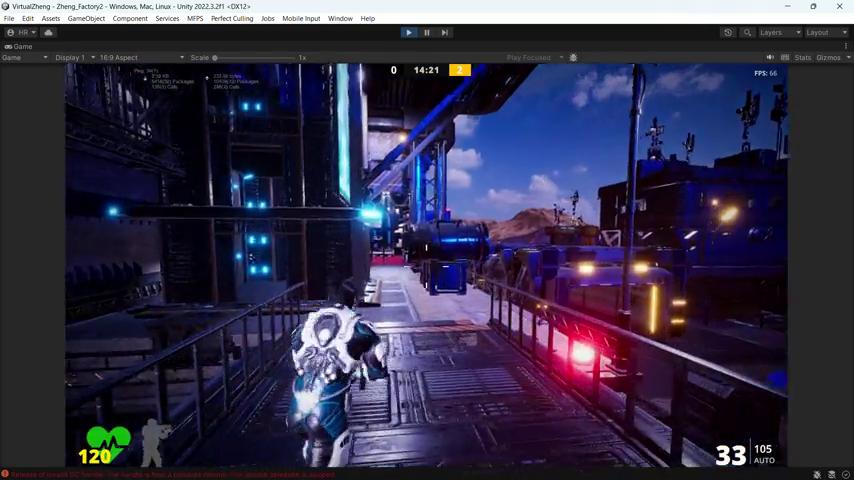Open the Layers dropdown
The image size is (854, 480).
(x=780, y=33)
